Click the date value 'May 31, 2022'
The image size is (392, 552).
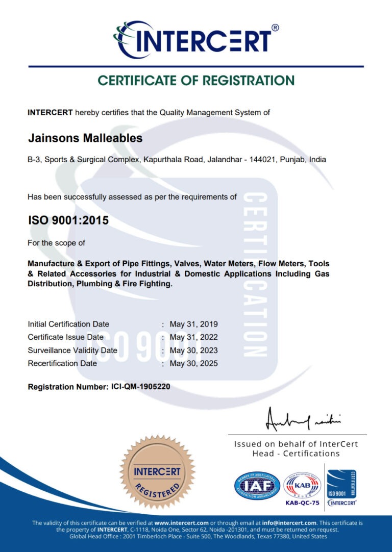[194, 337]
